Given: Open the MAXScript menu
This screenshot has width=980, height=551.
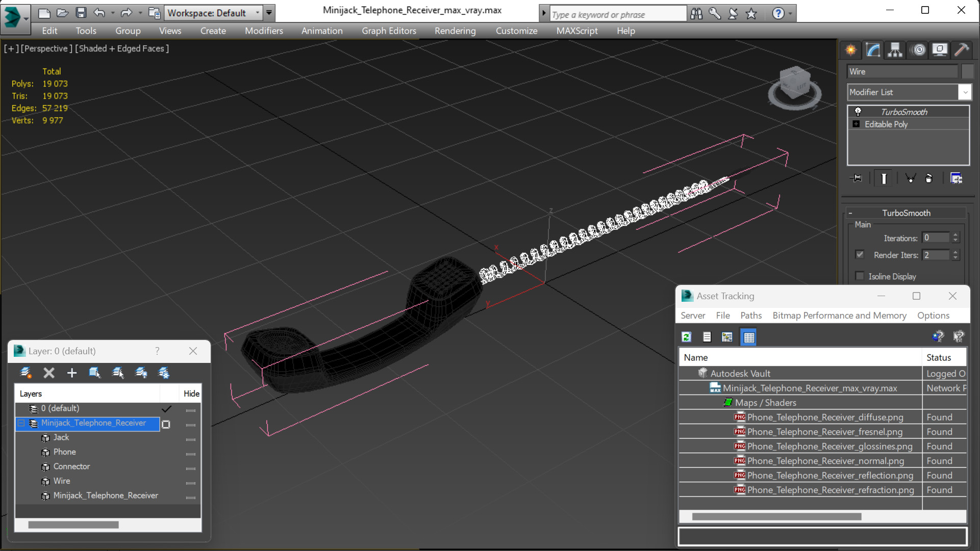Looking at the screenshot, I should tap(577, 31).
